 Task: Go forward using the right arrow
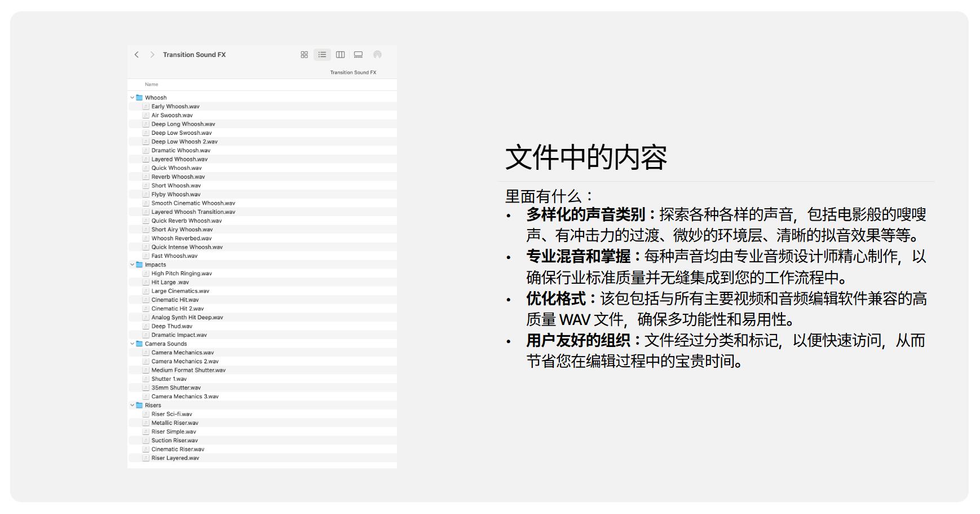[152, 55]
